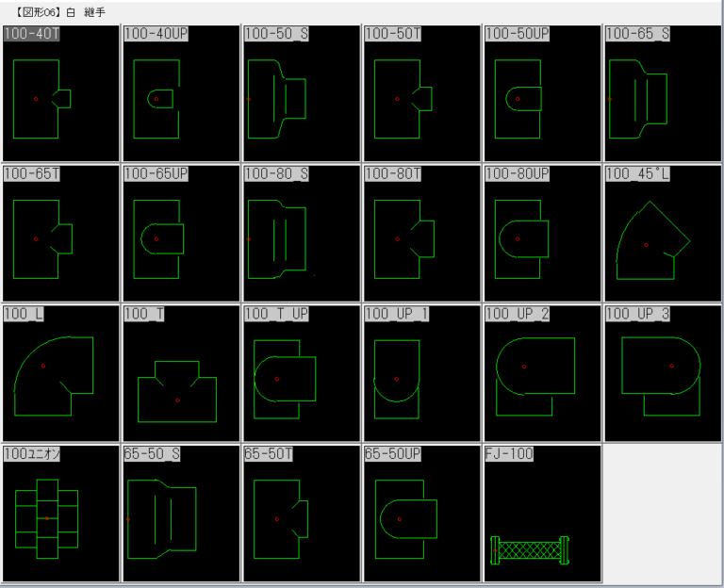724x588 pixels.
Task: Select the 65-50_S reducer thumbnail
Action: (x=181, y=514)
